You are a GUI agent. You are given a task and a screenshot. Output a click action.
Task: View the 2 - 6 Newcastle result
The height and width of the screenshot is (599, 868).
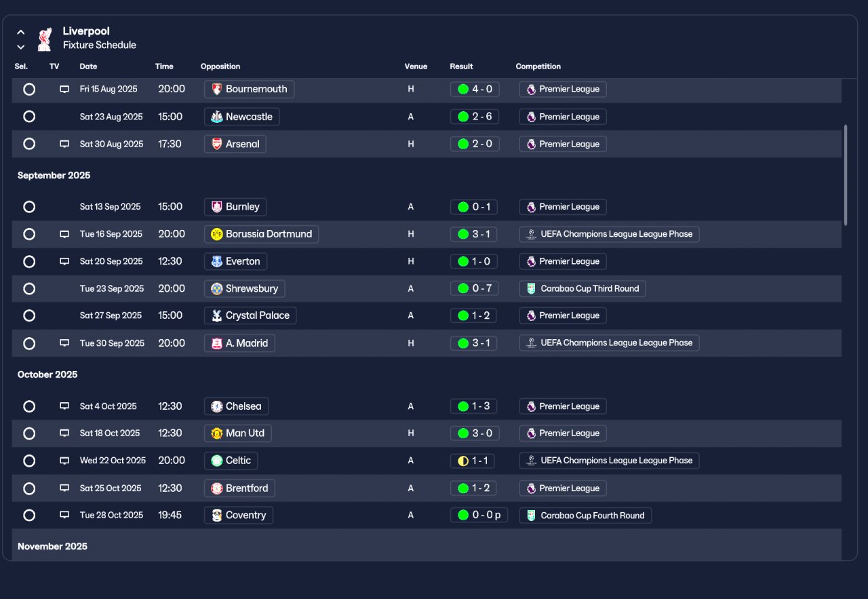[x=475, y=117]
